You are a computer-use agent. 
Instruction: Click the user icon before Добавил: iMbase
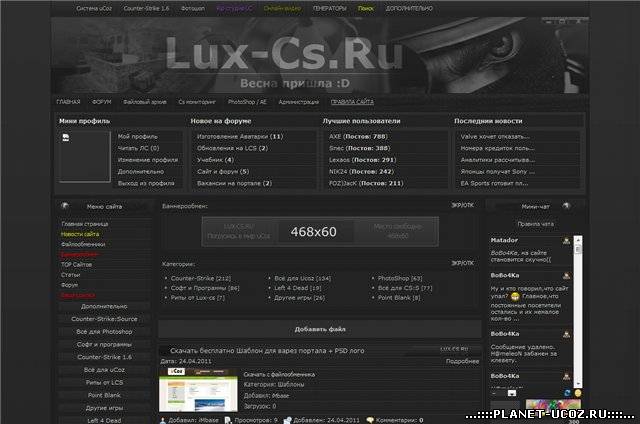pyautogui.click(x=163, y=420)
